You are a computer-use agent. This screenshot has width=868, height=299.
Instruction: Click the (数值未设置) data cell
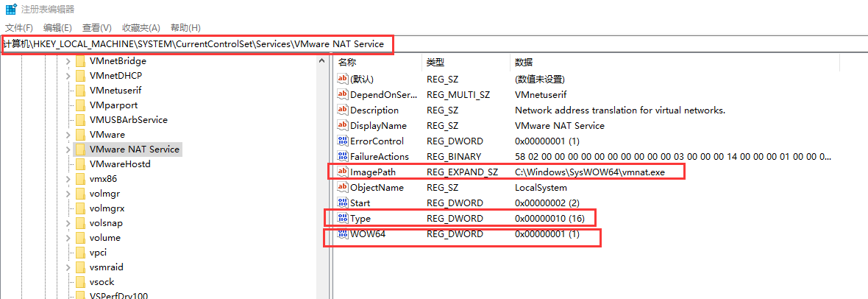540,80
